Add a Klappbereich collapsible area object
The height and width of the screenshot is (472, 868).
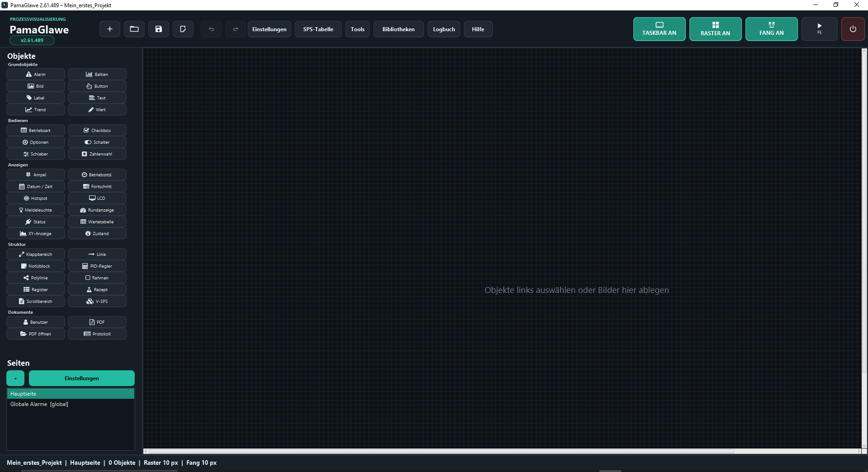tap(36, 254)
